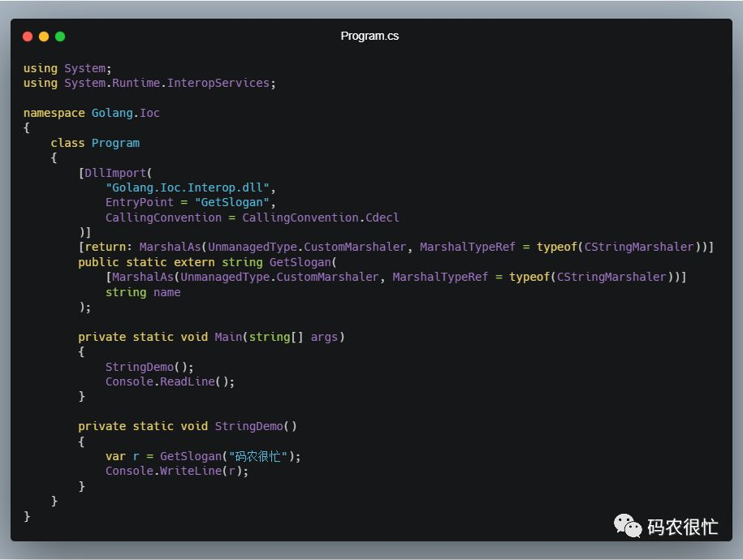Screen dimensions: 743x560
Task: Click 'var r = GetSlogan' statement
Action: [x=203, y=456]
